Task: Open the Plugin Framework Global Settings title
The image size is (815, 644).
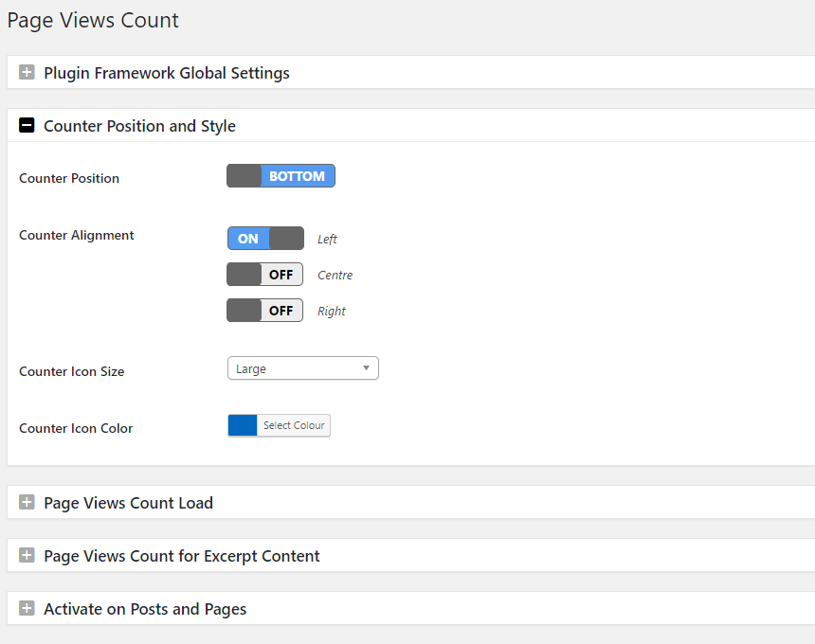Action: tap(167, 73)
